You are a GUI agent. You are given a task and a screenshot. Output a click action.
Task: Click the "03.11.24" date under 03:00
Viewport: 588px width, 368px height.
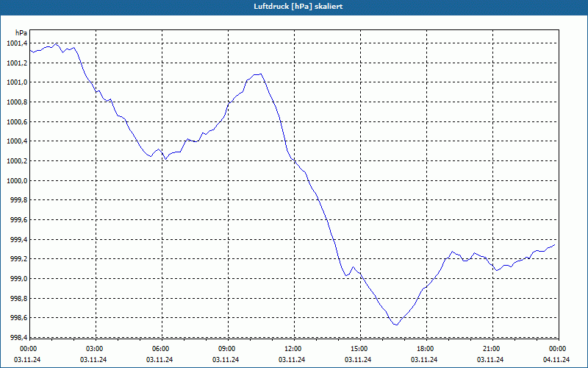pyautogui.click(x=93, y=360)
